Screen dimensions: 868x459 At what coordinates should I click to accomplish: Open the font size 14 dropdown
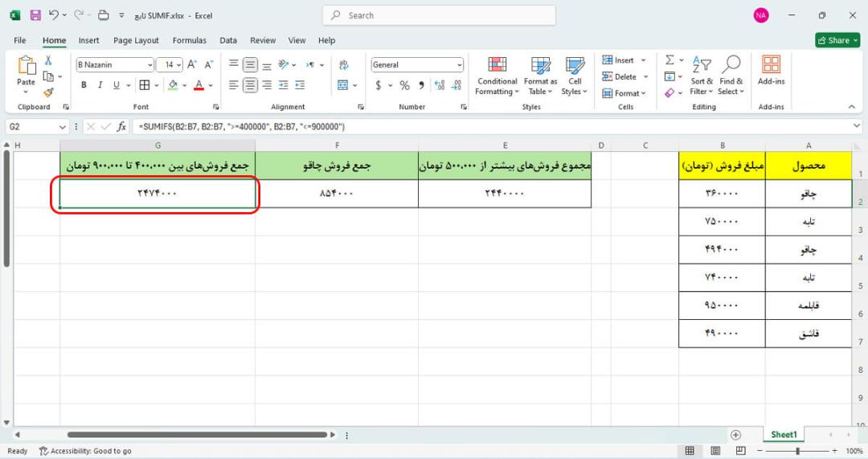click(x=178, y=65)
